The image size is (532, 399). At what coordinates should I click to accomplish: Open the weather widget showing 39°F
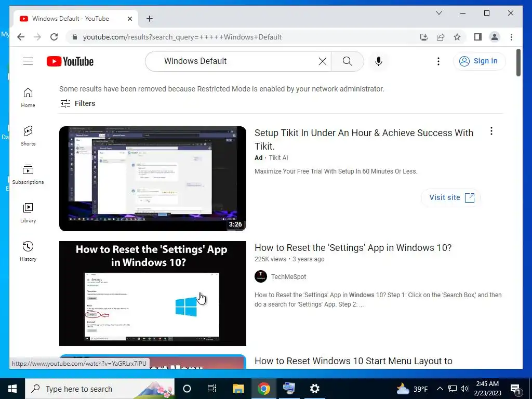pos(412,389)
